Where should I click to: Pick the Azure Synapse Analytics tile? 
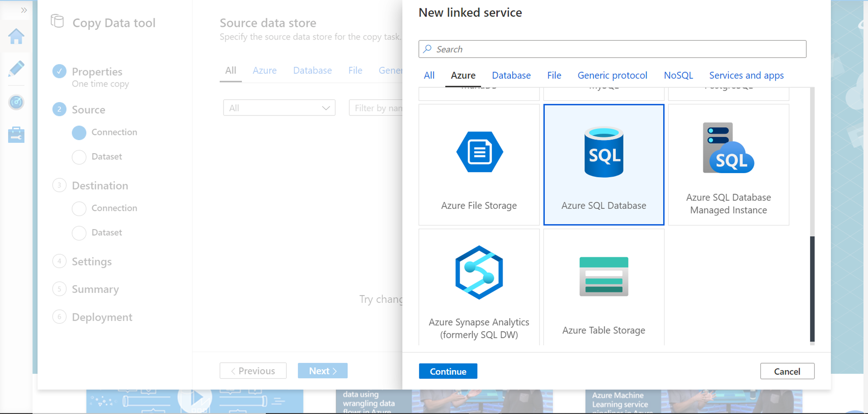(x=479, y=287)
